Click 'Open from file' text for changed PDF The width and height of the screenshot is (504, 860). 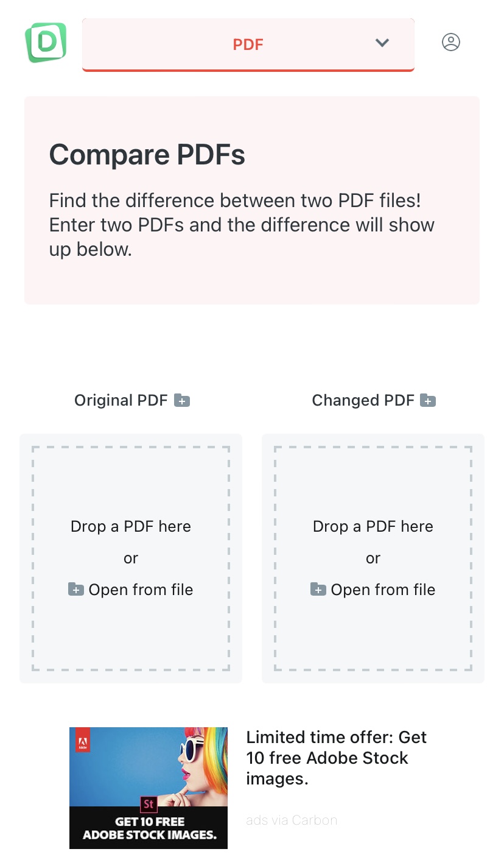tap(383, 590)
